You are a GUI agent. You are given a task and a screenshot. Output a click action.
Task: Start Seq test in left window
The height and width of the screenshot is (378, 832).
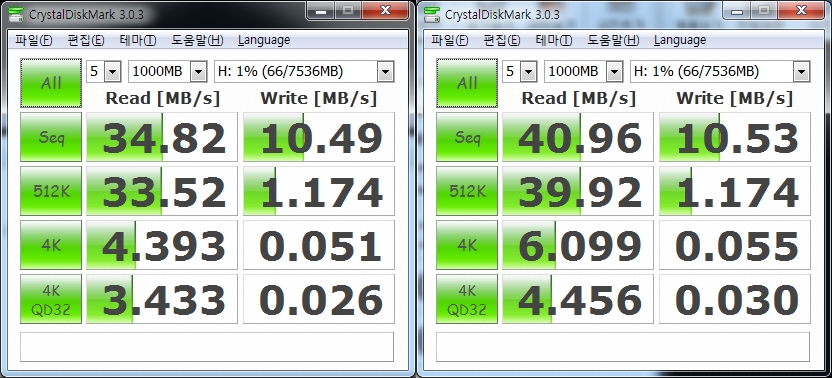(51, 137)
